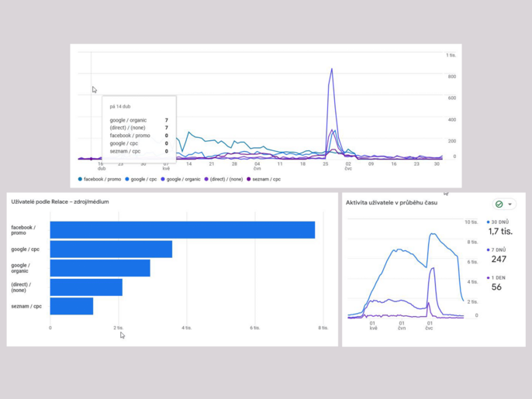Image resolution: width=532 pixels, height=399 pixels.
Task: Click the facebook / promo bar
Action: click(x=182, y=230)
